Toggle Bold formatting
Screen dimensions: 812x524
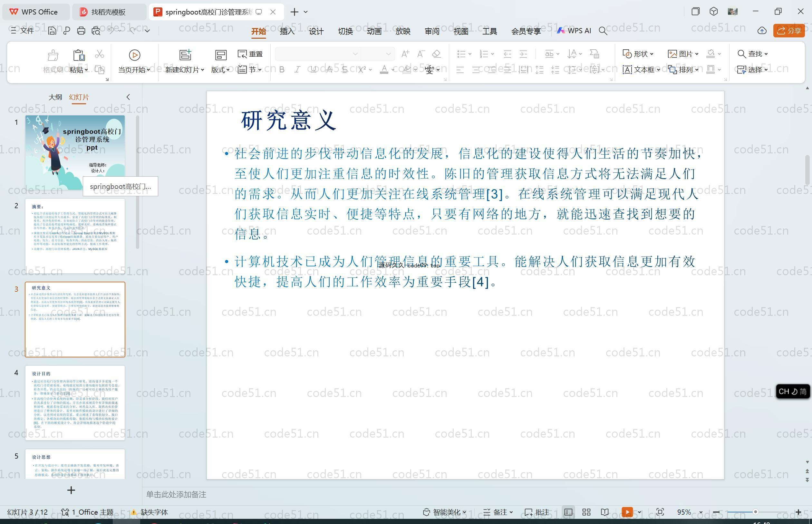[x=282, y=70]
